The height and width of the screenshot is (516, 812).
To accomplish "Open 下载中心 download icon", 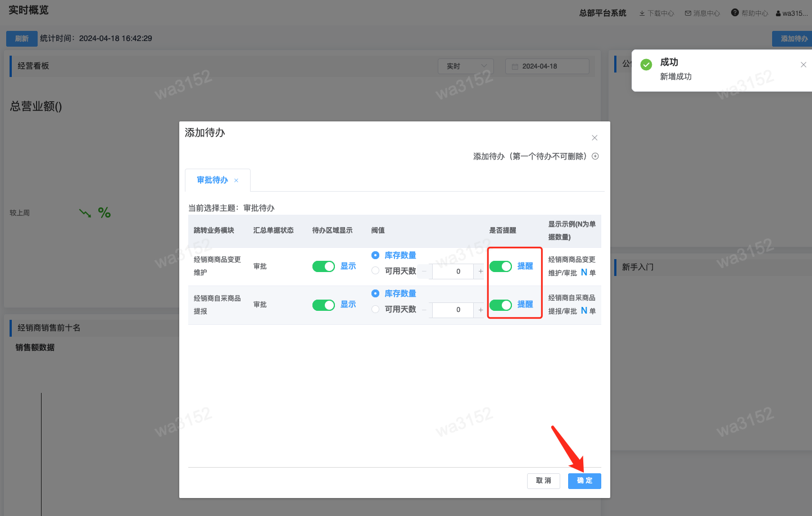I will (642, 13).
